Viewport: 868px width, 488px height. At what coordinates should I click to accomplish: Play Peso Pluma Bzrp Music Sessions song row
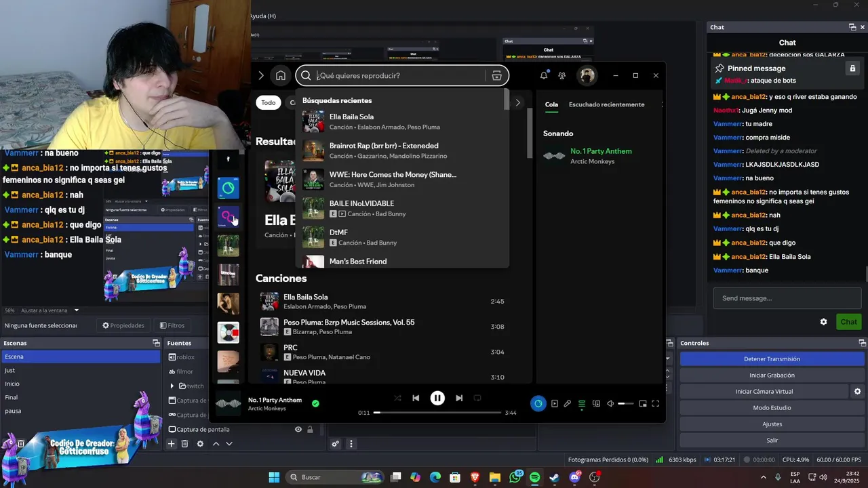(x=384, y=327)
